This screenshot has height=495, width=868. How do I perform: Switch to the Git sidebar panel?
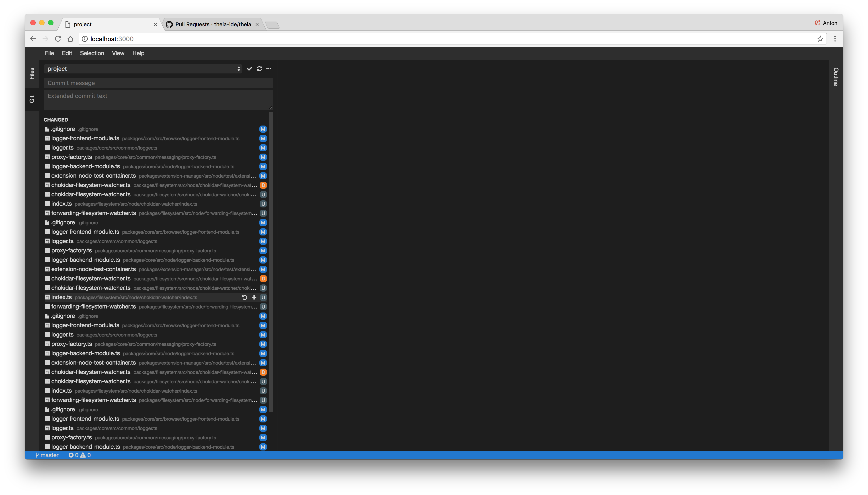(x=32, y=99)
